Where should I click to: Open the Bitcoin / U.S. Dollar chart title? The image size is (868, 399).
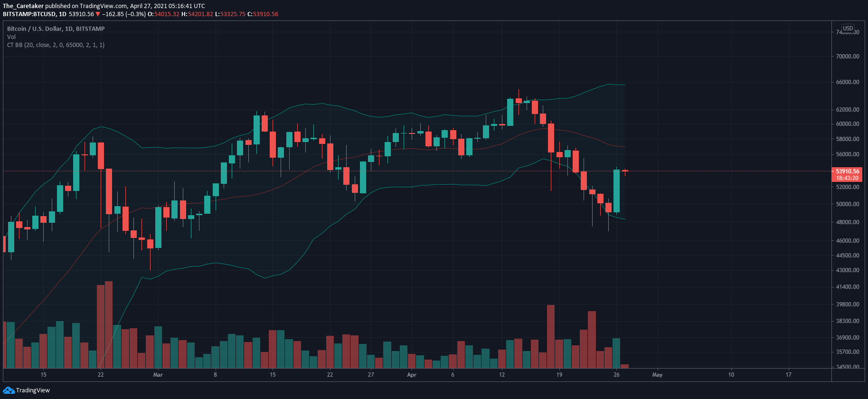(x=56, y=29)
